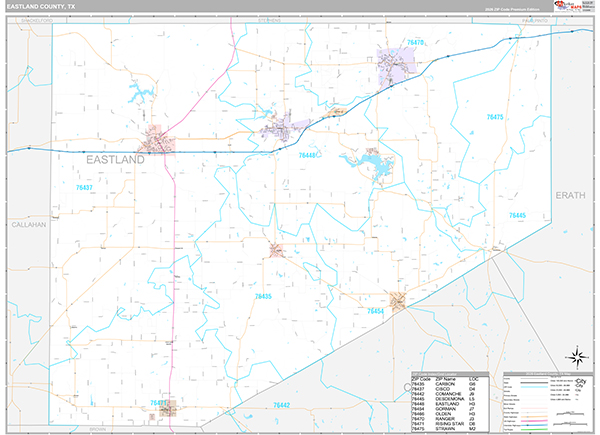
Task: Select the CISCO row in the ZIP index
Action: pyautogui.click(x=450, y=389)
